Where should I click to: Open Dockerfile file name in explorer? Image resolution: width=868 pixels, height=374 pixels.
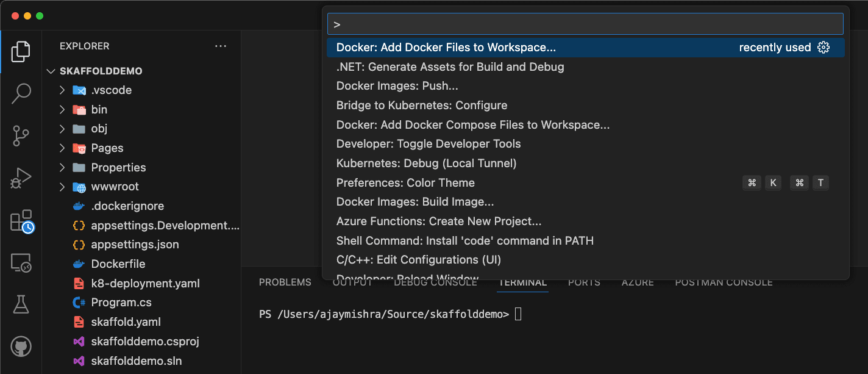118,264
